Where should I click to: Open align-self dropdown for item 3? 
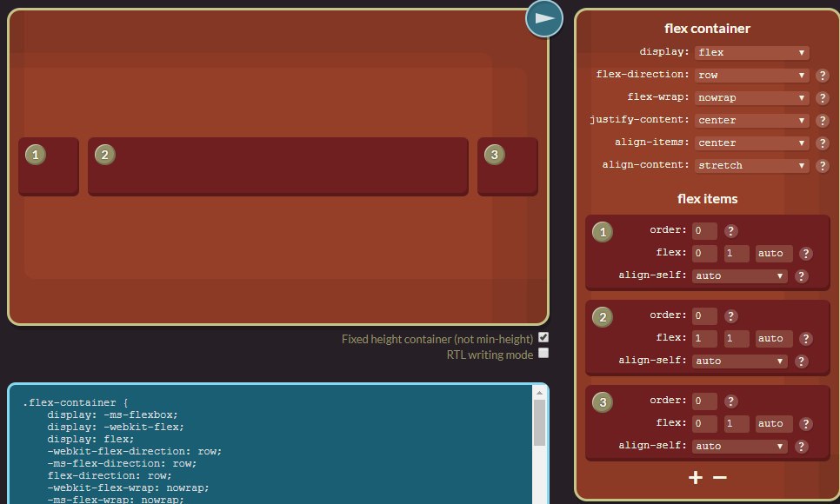click(740, 446)
